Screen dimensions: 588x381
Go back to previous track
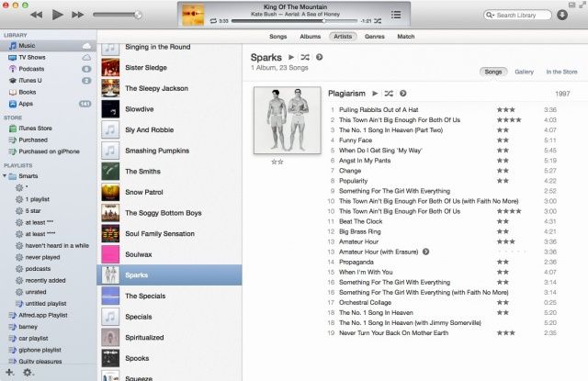[x=36, y=15]
